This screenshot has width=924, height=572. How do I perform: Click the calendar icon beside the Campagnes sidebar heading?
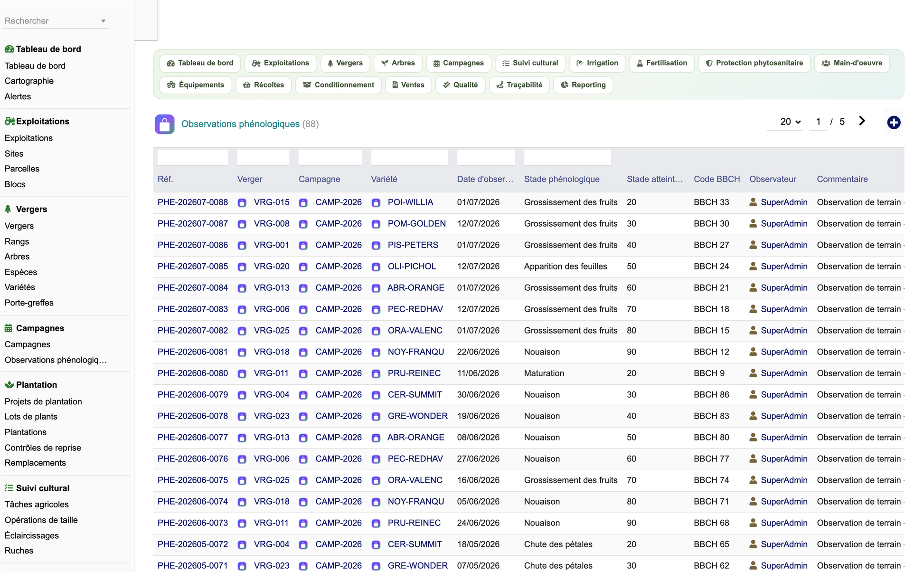[9, 328]
